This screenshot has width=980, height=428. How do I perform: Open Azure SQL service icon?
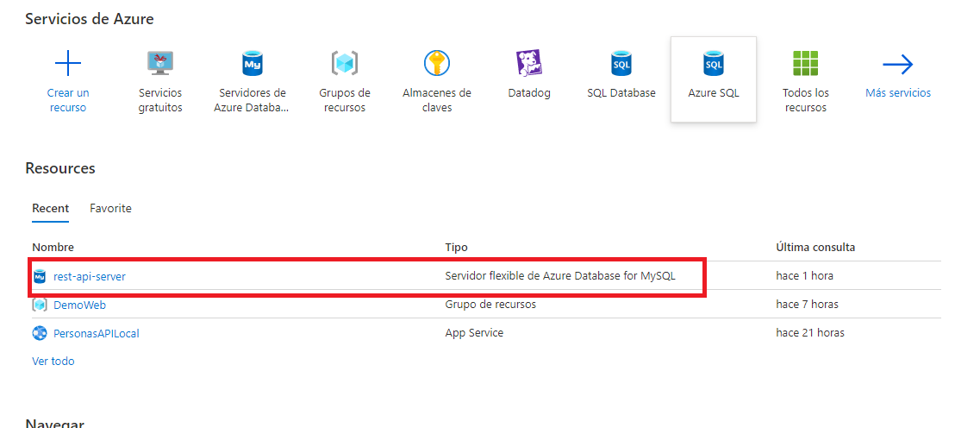pyautogui.click(x=714, y=63)
